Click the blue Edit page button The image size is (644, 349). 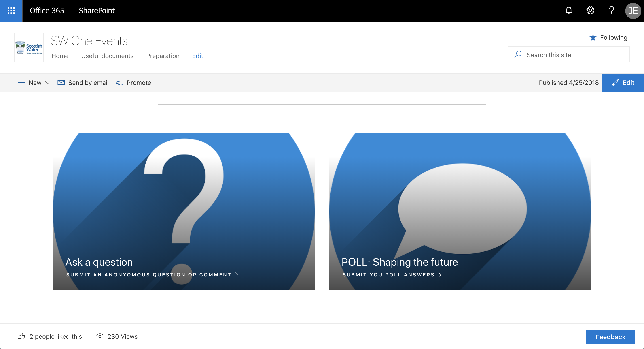(623, 83)
